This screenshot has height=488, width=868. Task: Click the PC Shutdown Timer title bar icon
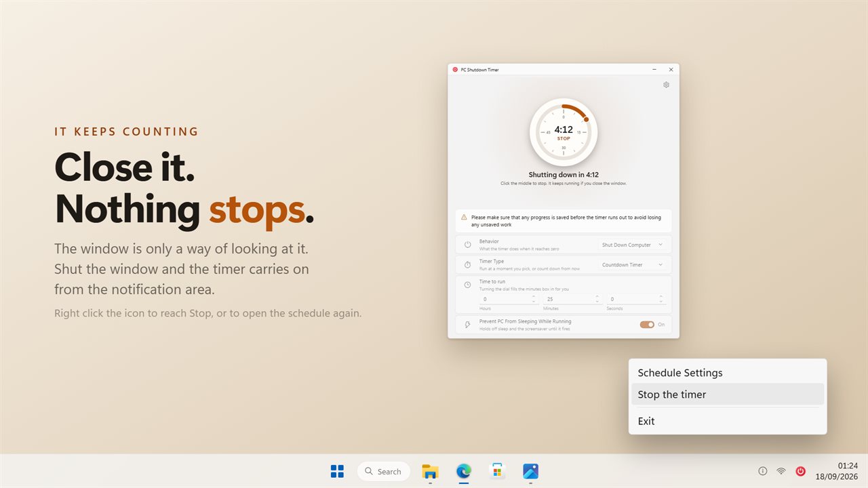(455, 69)
